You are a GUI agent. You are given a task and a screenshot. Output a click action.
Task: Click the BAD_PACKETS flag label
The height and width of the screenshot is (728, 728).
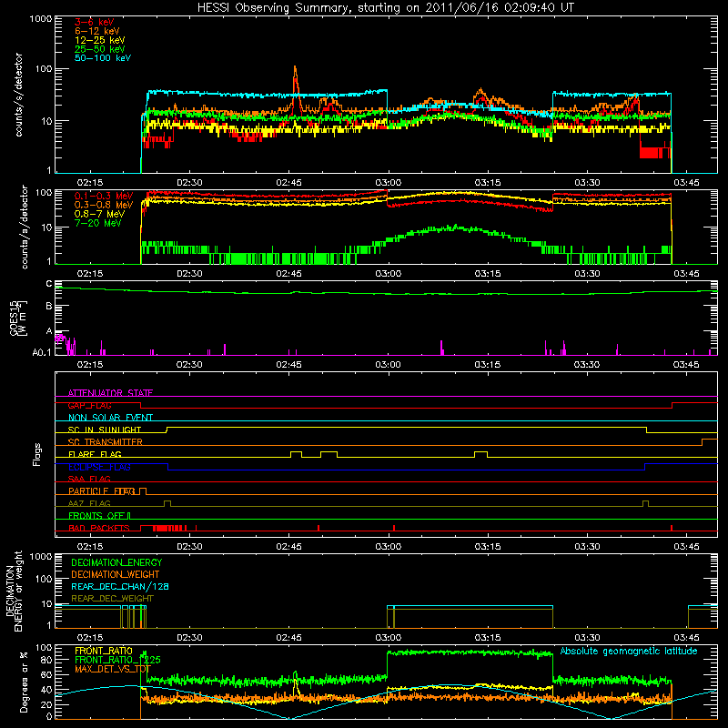[x=99, y=528]
